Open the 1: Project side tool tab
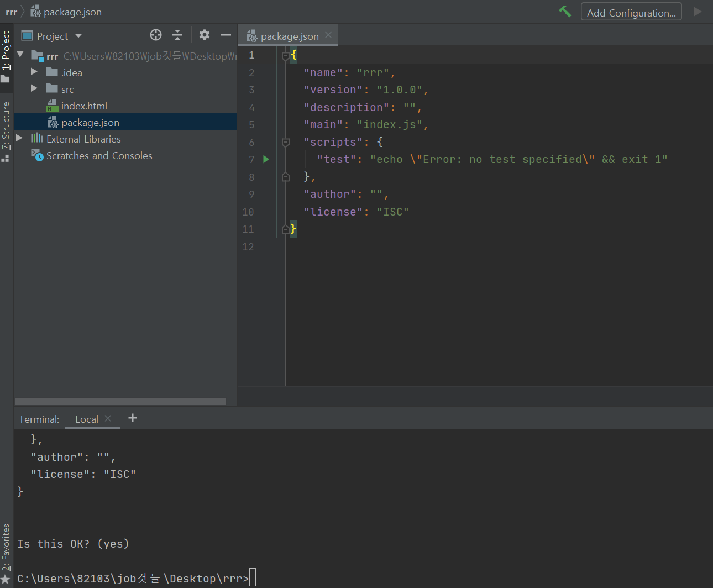Screen dimensions: 713x588 (x=6, y=56)
